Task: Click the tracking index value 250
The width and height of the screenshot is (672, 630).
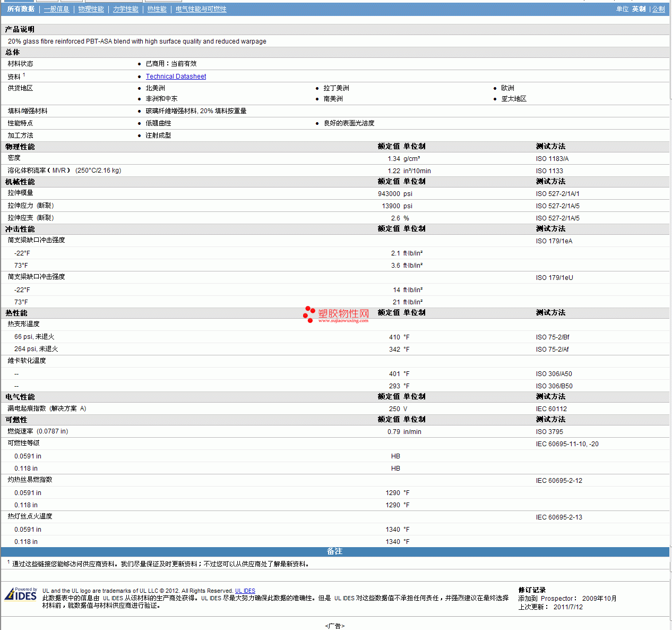Action: [394, 409]
